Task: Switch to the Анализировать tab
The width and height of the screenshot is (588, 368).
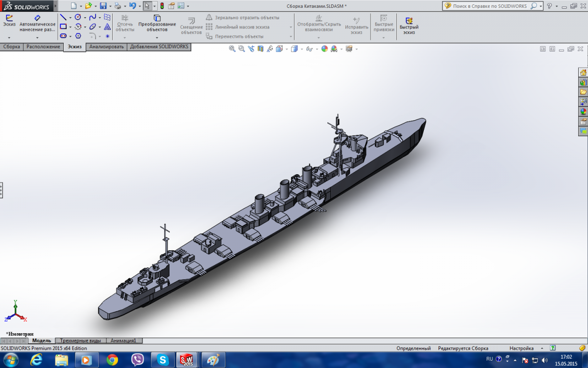Action: pyautogui.click(x=106, y=47)
